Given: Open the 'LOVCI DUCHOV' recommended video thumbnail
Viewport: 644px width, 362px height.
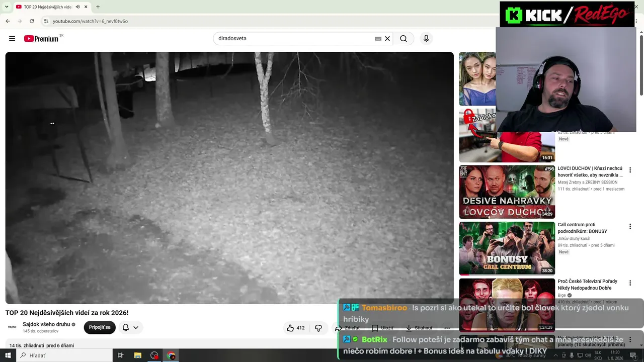Looking at the screenshot, I should coord(507,192).
